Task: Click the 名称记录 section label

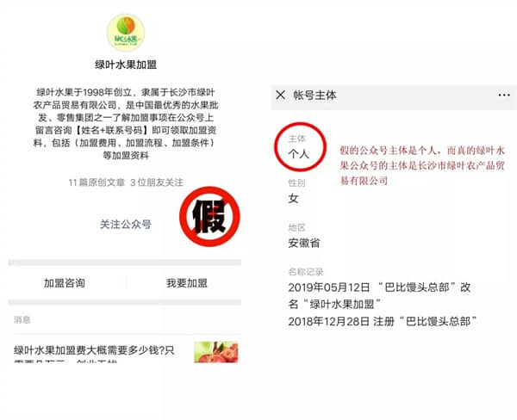Action: pos(306,272)
